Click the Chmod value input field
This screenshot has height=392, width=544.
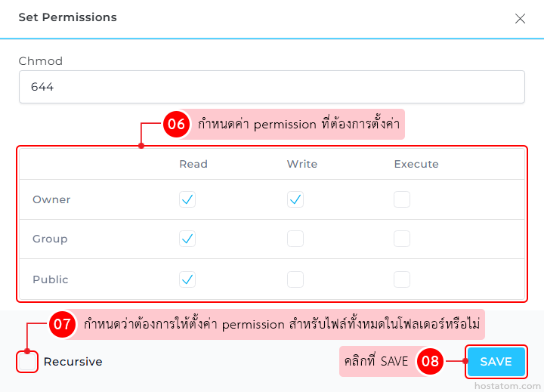click(271, 87)
